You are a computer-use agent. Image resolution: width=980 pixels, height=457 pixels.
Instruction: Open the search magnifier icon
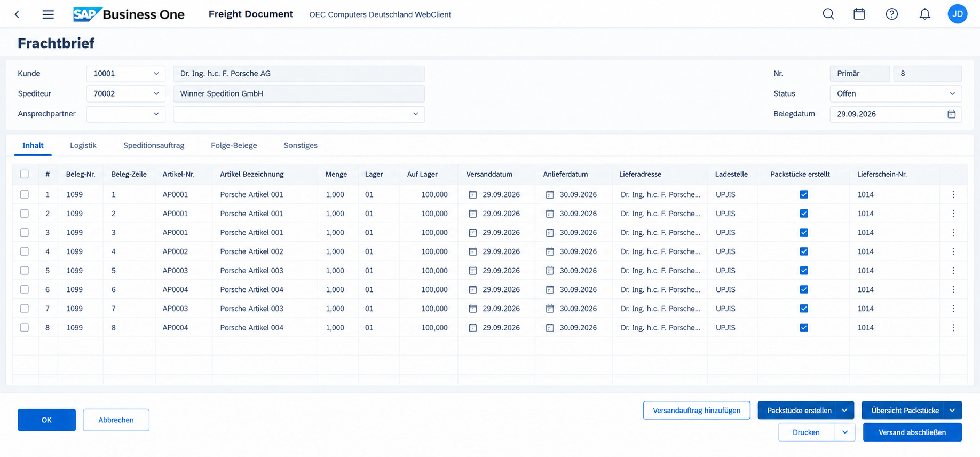tap(828, 14)
